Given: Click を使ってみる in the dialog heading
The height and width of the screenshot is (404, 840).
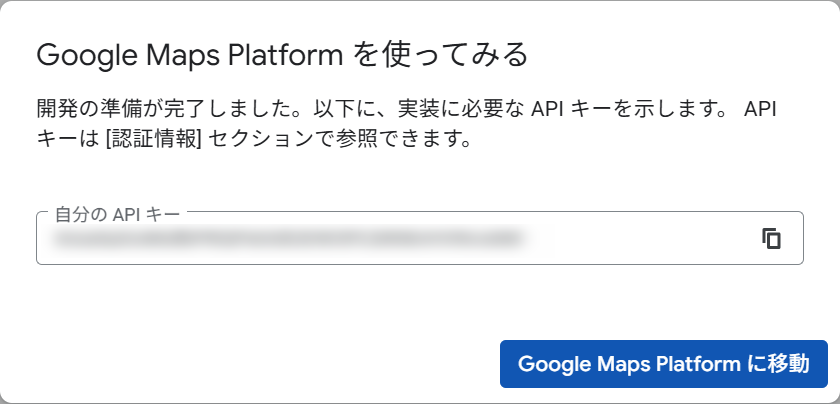Looking at the screenshot, I should (440, 55).
